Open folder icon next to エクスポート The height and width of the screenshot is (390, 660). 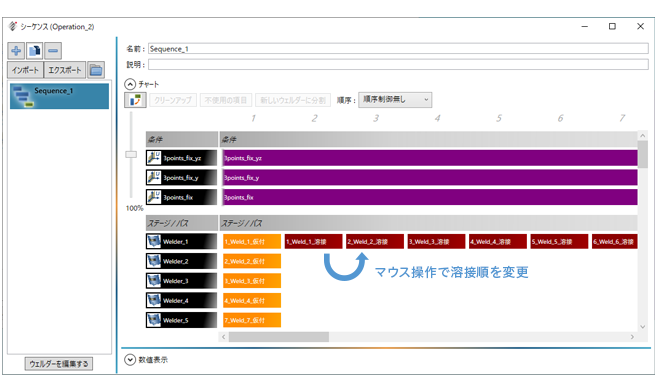96,70
